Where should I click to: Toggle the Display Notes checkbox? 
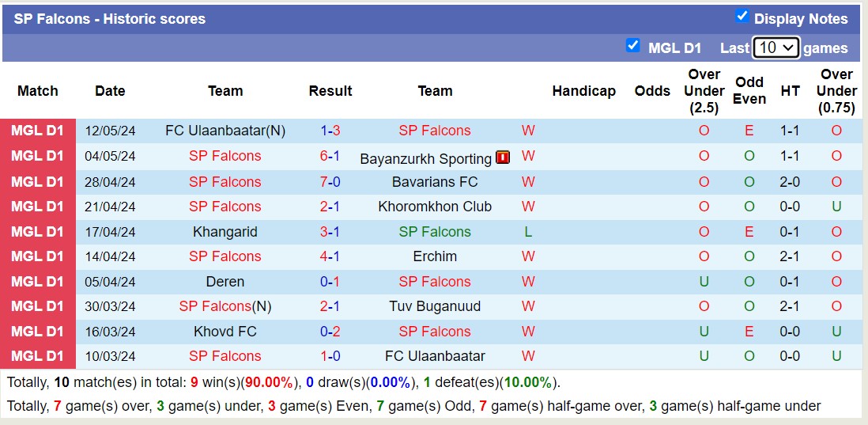click(x=742, y=17)
